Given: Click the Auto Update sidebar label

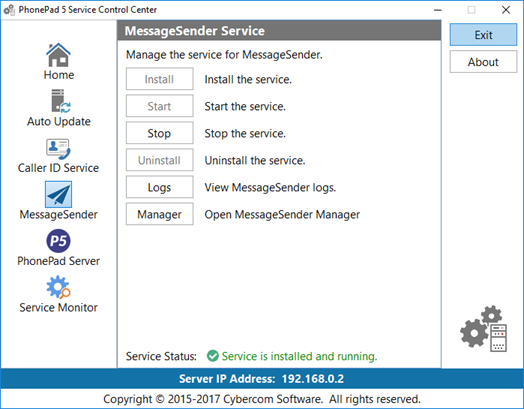Looking at the screenshot, I should 59,121.
